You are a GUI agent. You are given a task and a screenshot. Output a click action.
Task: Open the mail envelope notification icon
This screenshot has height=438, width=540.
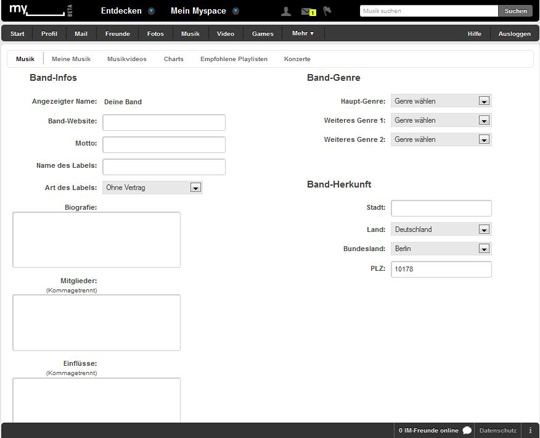click(x=308, y=12)
